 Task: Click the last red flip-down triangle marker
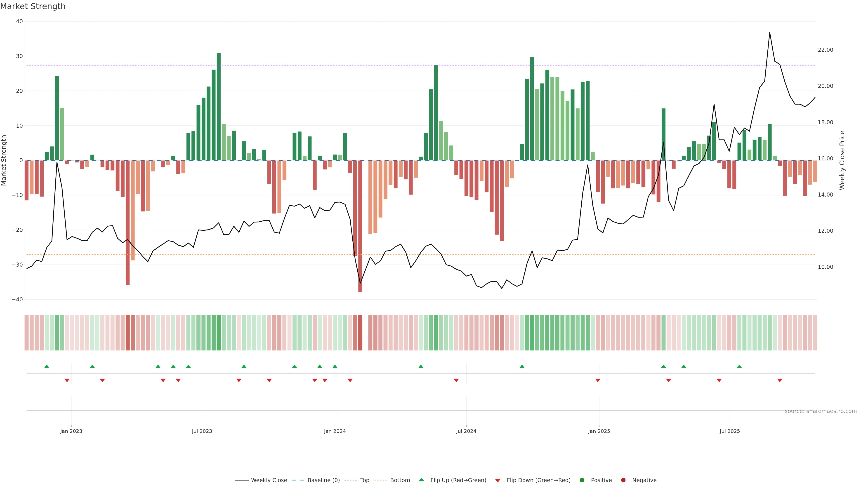[x=780, y=380]
